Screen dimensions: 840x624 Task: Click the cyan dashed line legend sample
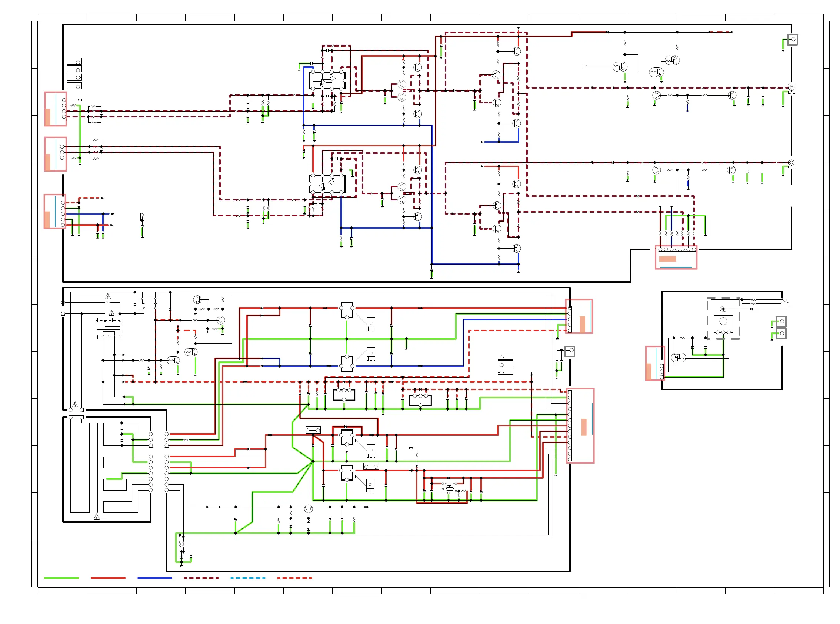(x=248, y=578)
